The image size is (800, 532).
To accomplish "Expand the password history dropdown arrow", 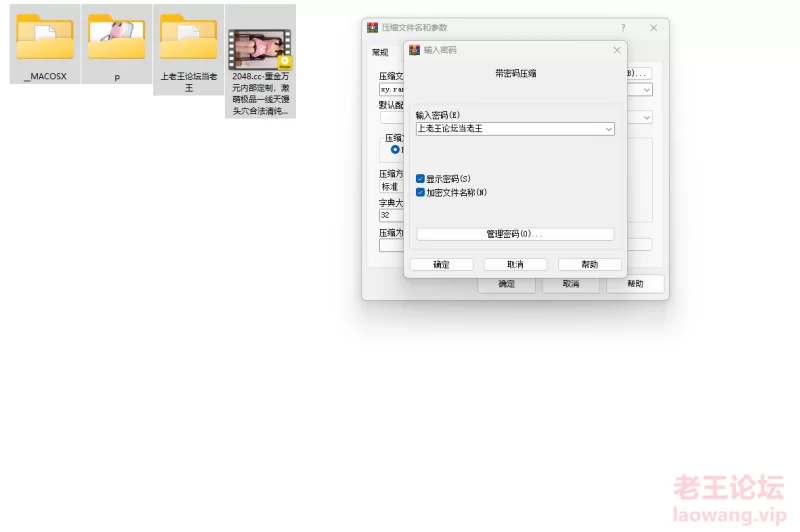I will tap(609, 129).
